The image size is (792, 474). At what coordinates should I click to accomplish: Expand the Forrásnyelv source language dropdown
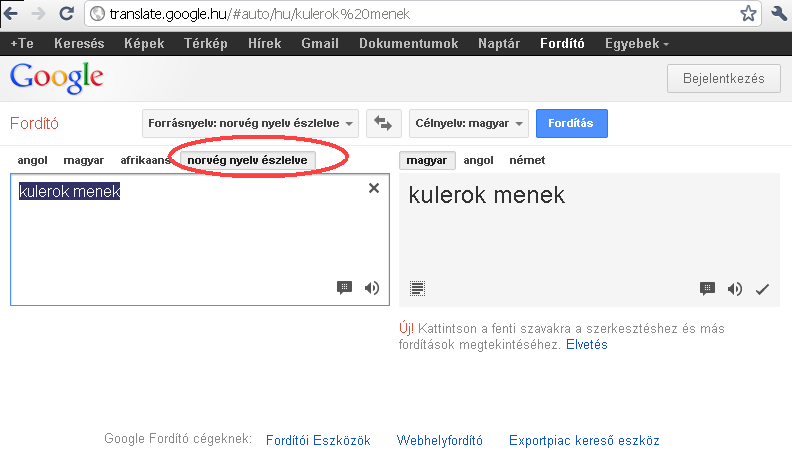coord(251,124)
